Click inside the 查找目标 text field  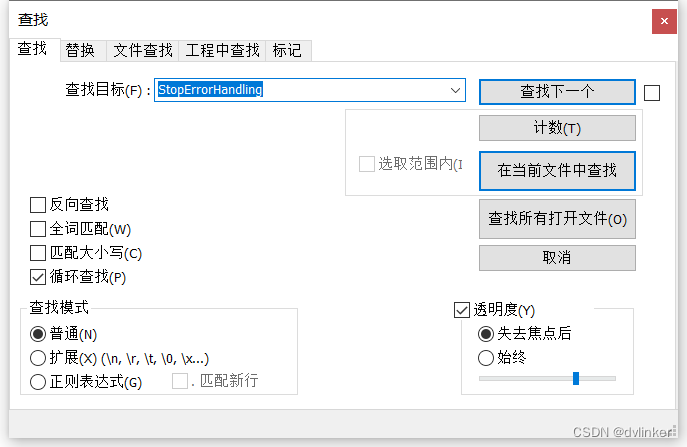(301, 90)
